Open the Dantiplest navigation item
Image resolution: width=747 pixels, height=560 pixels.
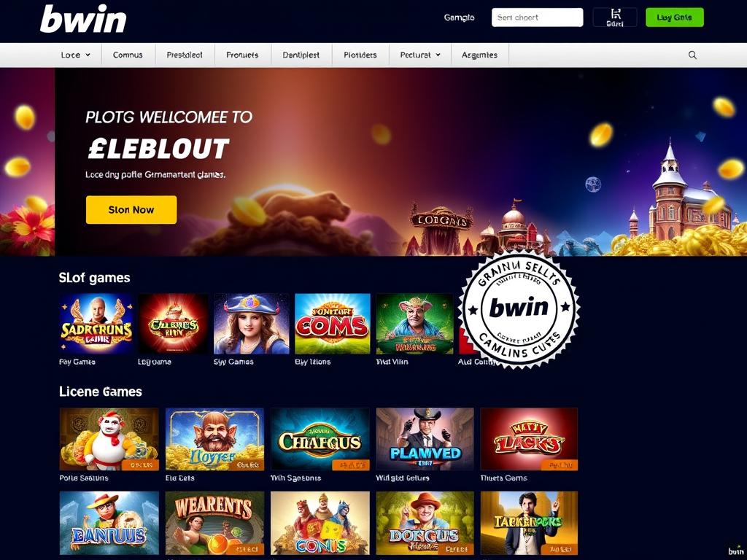pos(301,55)
